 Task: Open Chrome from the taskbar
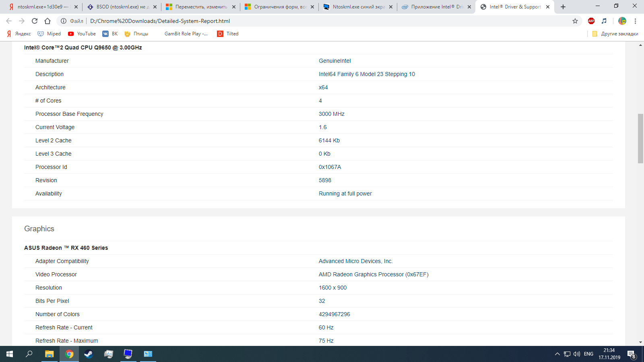click(69, 354)
